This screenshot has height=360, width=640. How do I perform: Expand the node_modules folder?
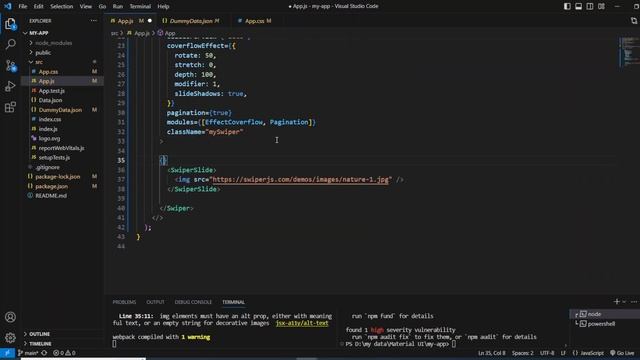pos(62,43)
